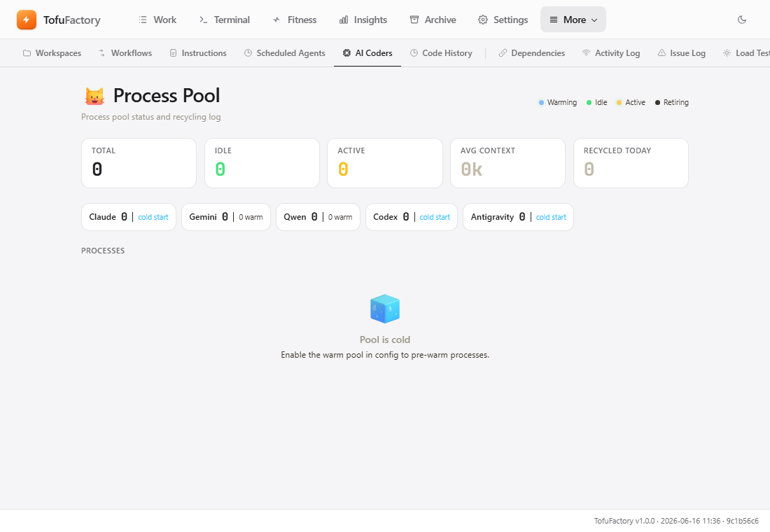This screenshot has height=532, width=770.
Task: Open the Dependencies subtab
Action: pyautogui.click(x=532, y=53)
